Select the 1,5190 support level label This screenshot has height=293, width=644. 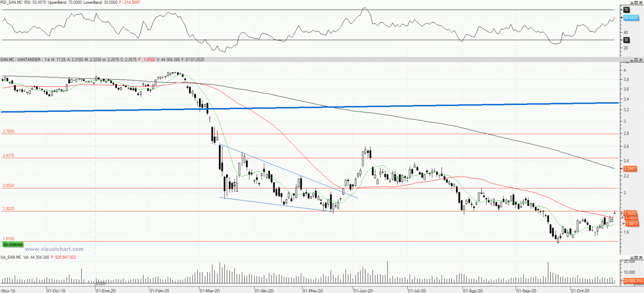click(x=8, y=239)
